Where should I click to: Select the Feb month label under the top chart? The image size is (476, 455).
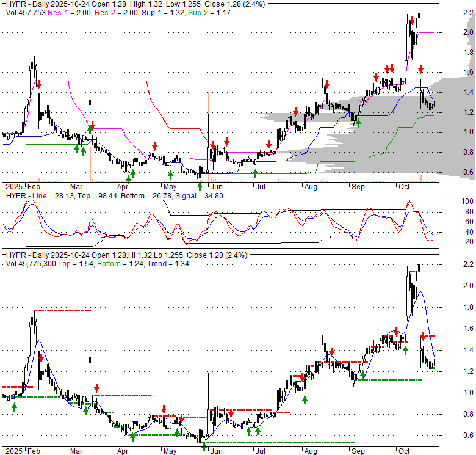[34, 186]
